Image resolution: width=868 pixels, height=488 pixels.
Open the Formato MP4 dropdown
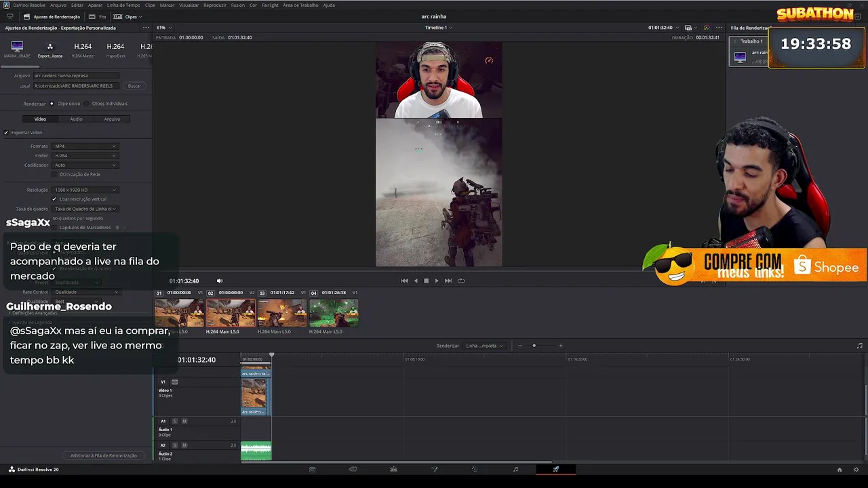pyautogui.click(x=85, y=146)
